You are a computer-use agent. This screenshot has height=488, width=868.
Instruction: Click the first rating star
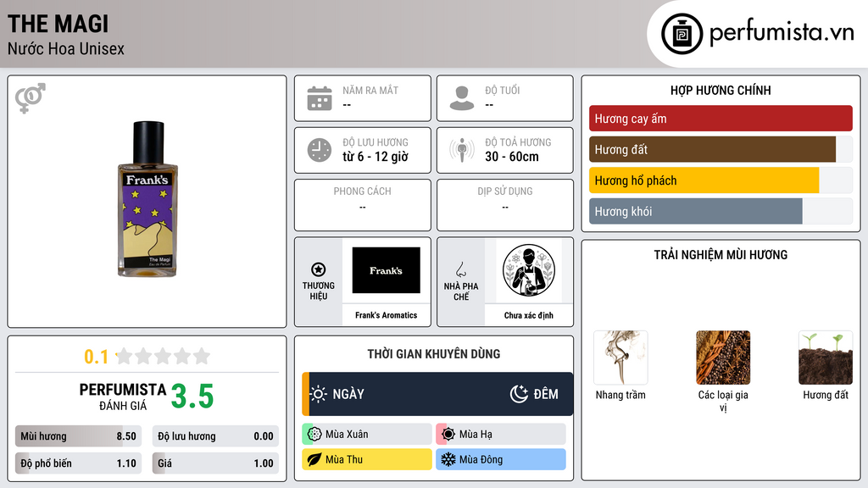125,356
